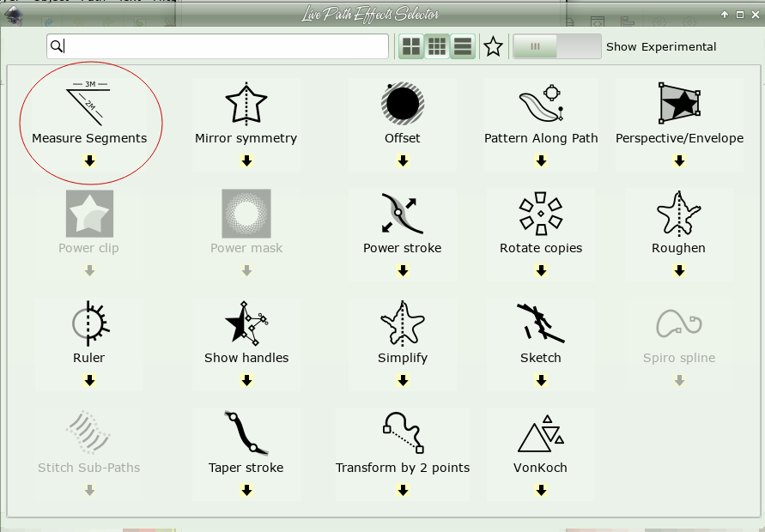Select the Transform by 2 points icon
Screen dimensions: 765x532
pyautogui.click(x=403, y=432)
